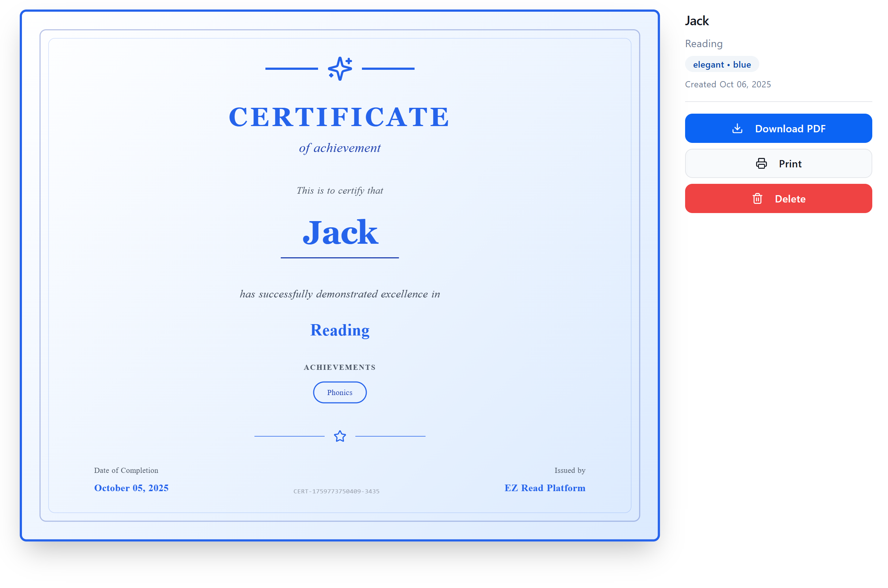Click the download arrow icon
Image resolution: width=888 pixels, height=588 pixels.
737,129
